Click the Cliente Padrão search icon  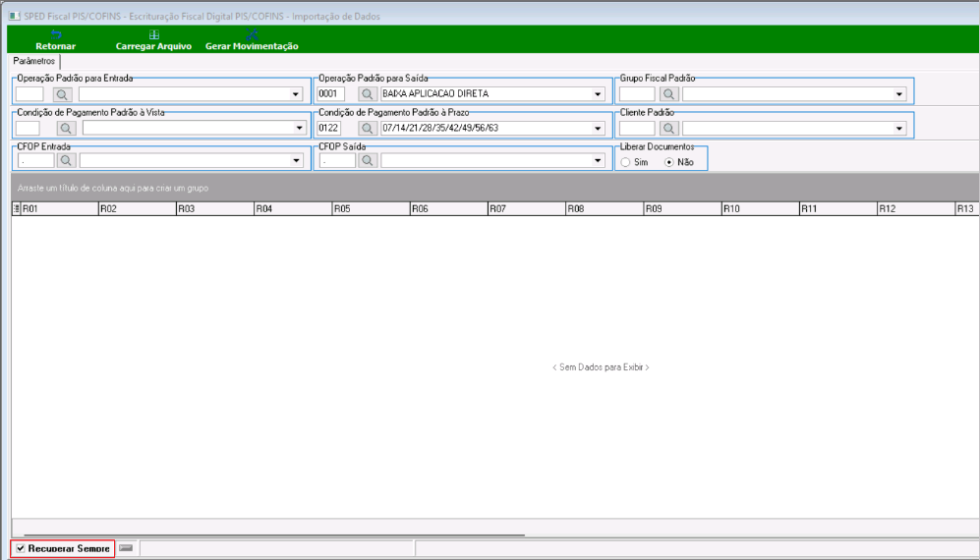pyautogui.click(x=668, y=128)
